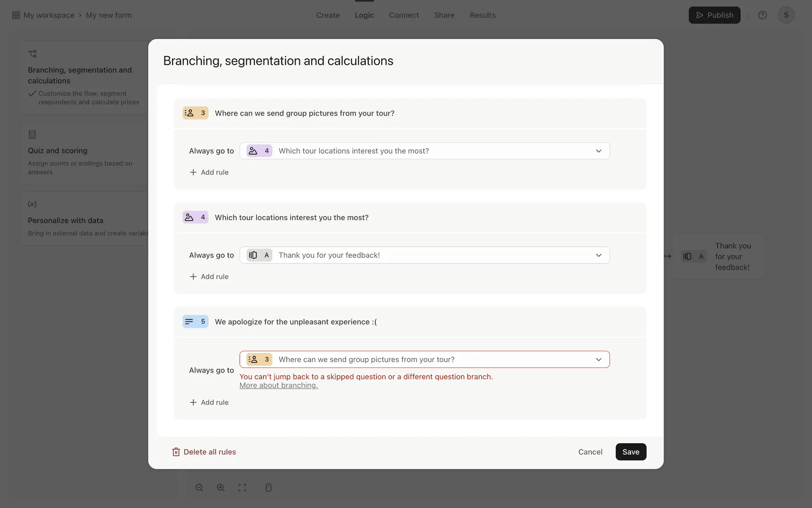Screen dimensions: 812x508
Task: Open the user avatar S
Action: click(x=786, y=15)
